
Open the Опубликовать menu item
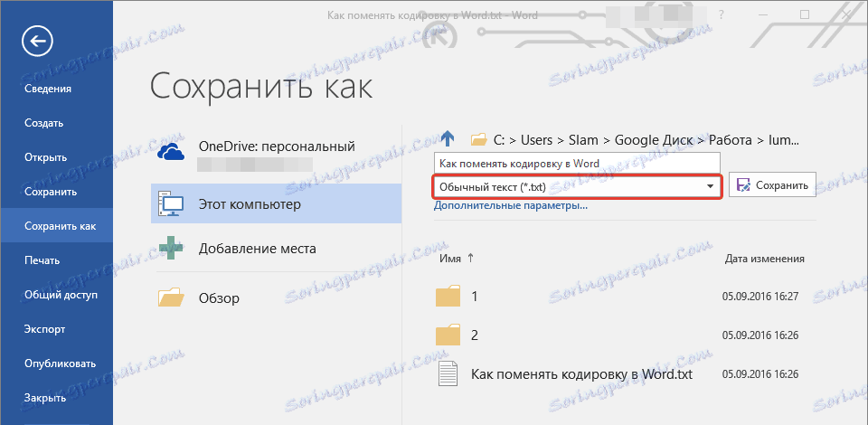click(60, 364)
